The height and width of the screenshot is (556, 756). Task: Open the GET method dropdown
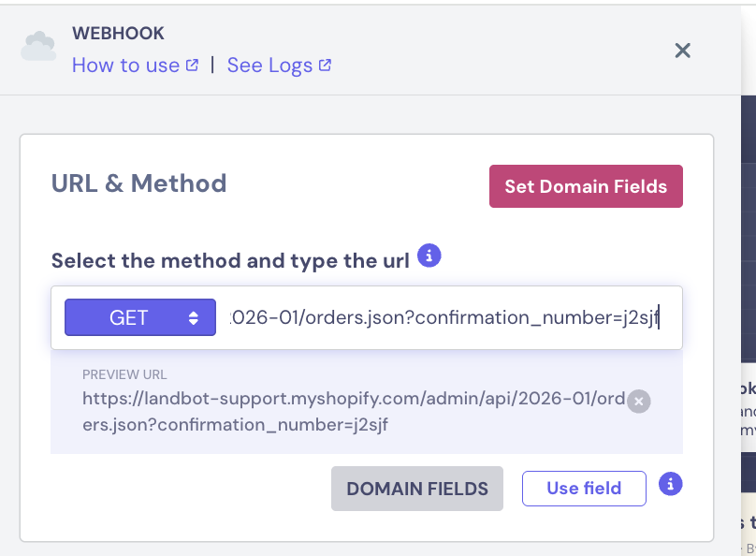tap(139, 317)
